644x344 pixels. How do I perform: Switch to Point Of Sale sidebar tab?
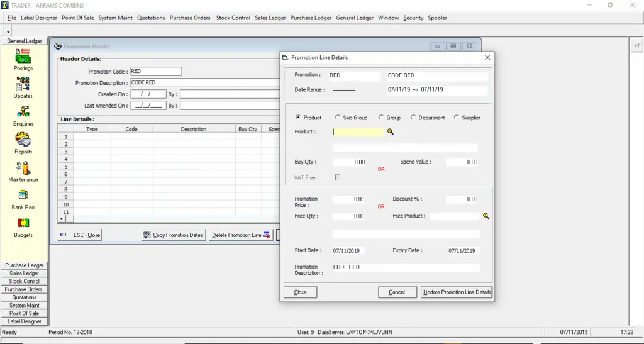[x=25, y=313]
